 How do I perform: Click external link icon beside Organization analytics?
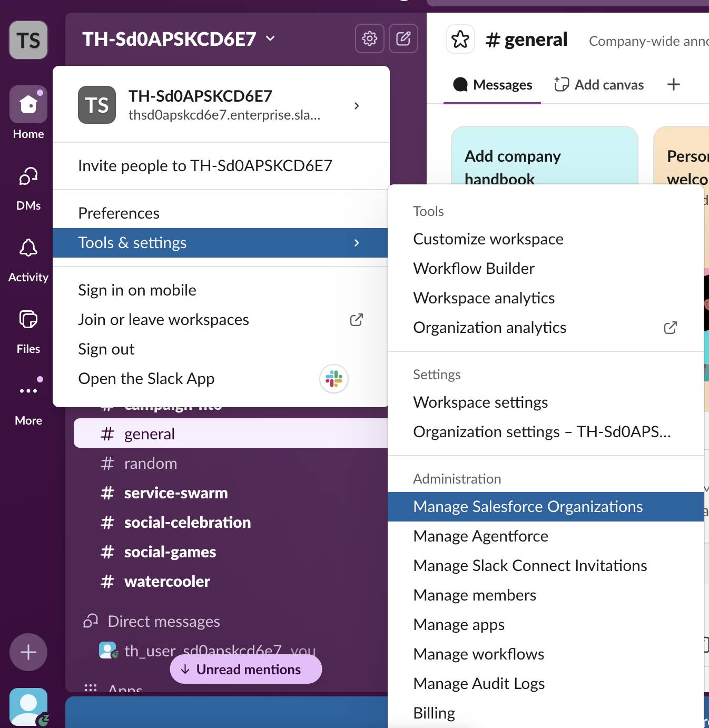click(671, 328)
